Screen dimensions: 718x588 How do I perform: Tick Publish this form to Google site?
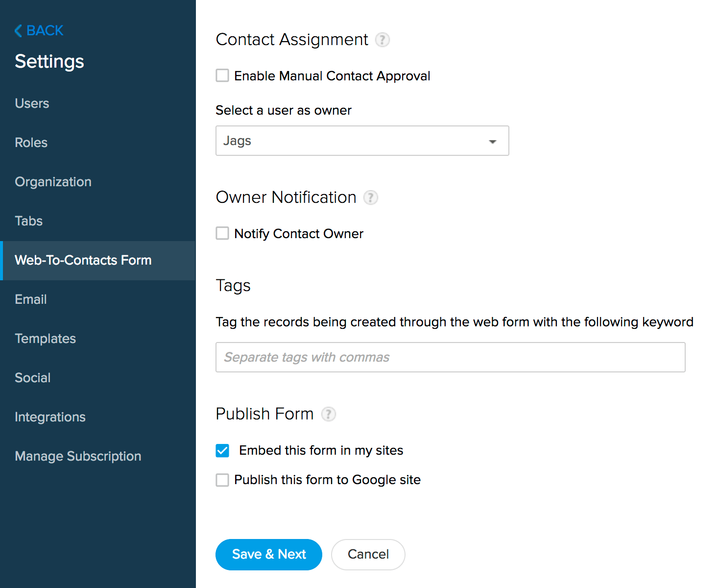click(222, 480)
